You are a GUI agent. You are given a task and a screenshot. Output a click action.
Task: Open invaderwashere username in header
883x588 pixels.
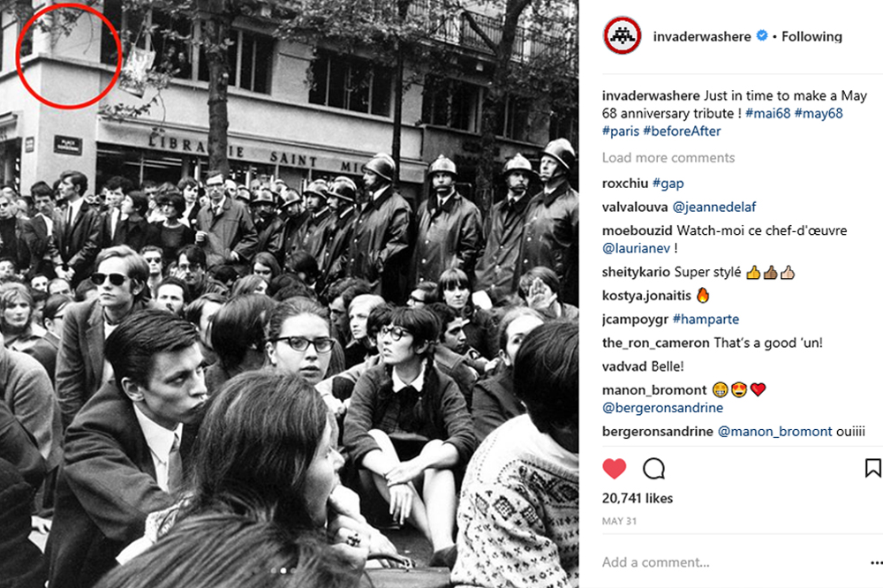702,36
